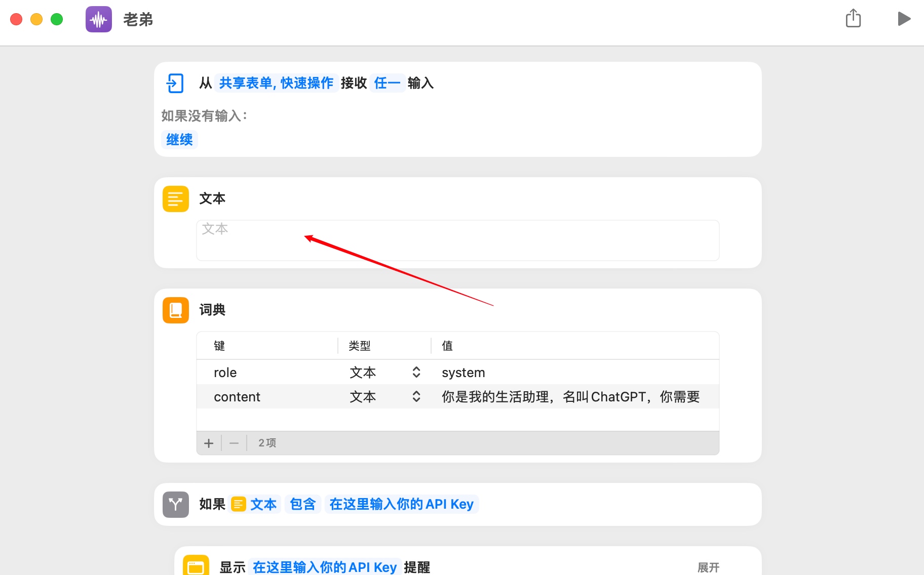This screenshot has width=924, height=575.
Task: Focus the empty 文本 input field
Action: tap(457, 240)
